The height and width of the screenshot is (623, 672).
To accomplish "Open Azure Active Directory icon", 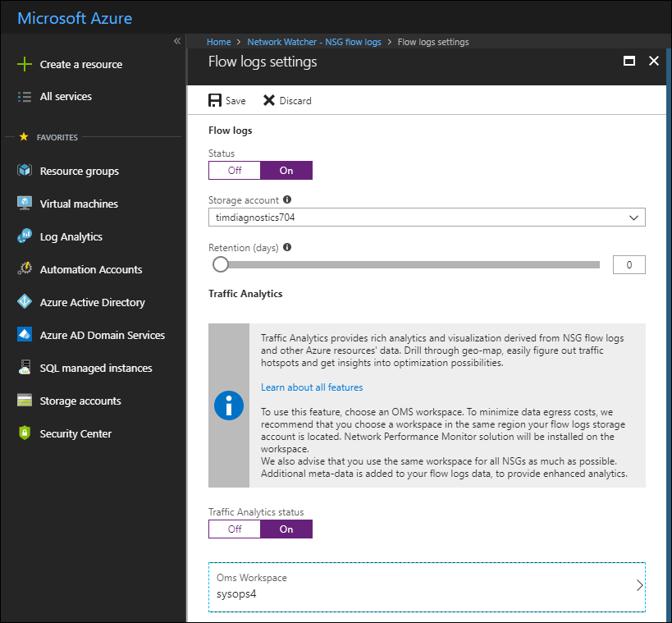I will [x=25, y=302].
